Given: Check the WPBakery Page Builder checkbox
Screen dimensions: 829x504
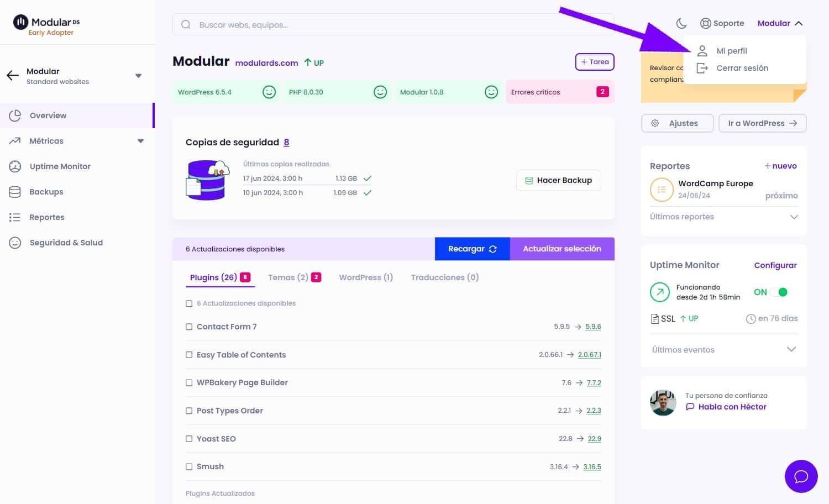Looking at the screenshot, I should click(x=189, y=382).
